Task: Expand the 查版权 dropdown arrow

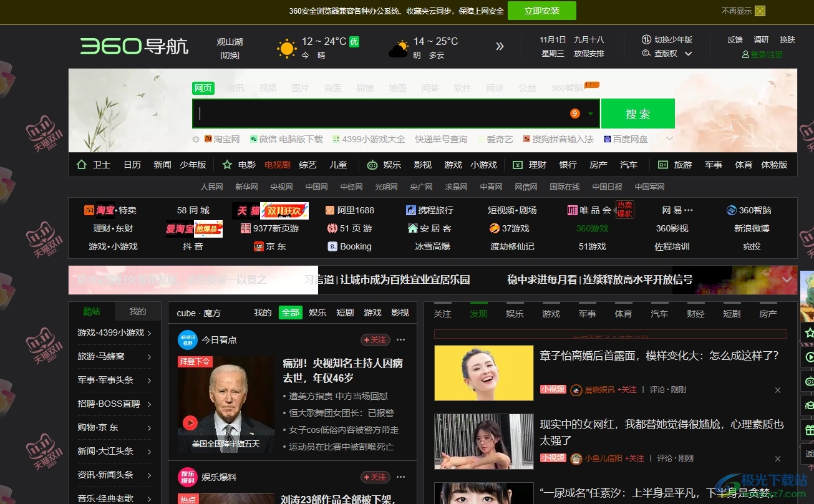Action: pos(689,54)
